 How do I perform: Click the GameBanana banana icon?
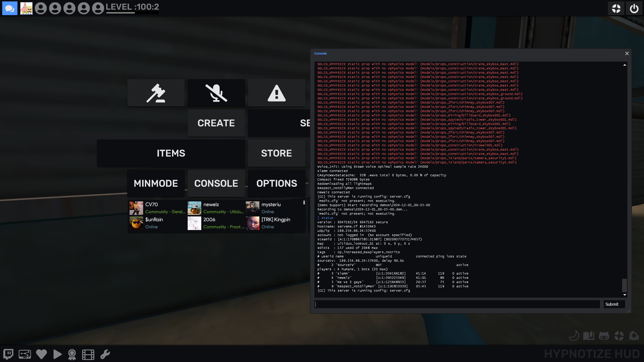[574, 336]
